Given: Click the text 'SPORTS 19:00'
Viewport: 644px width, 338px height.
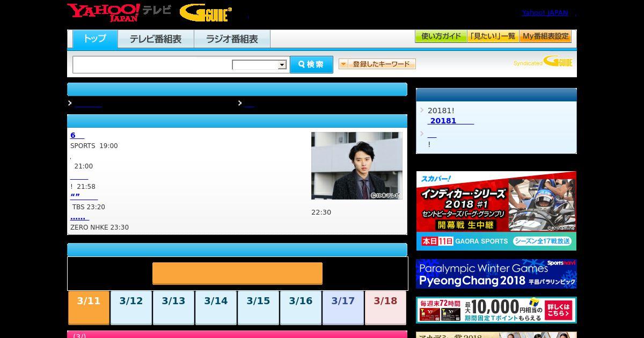Looking at the screenshot, I should point(94,146).
